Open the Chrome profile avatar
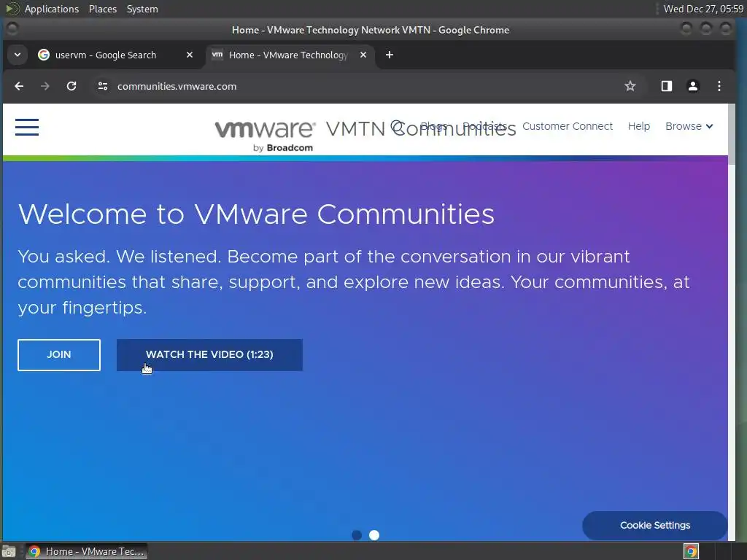This screenshot has height=560, width=747. 693,86
